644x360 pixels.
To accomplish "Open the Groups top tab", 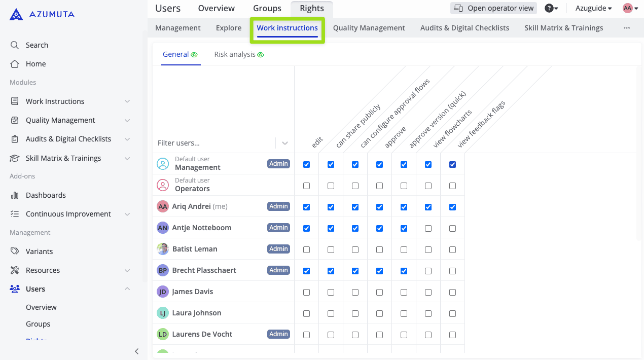I will 267,8.
